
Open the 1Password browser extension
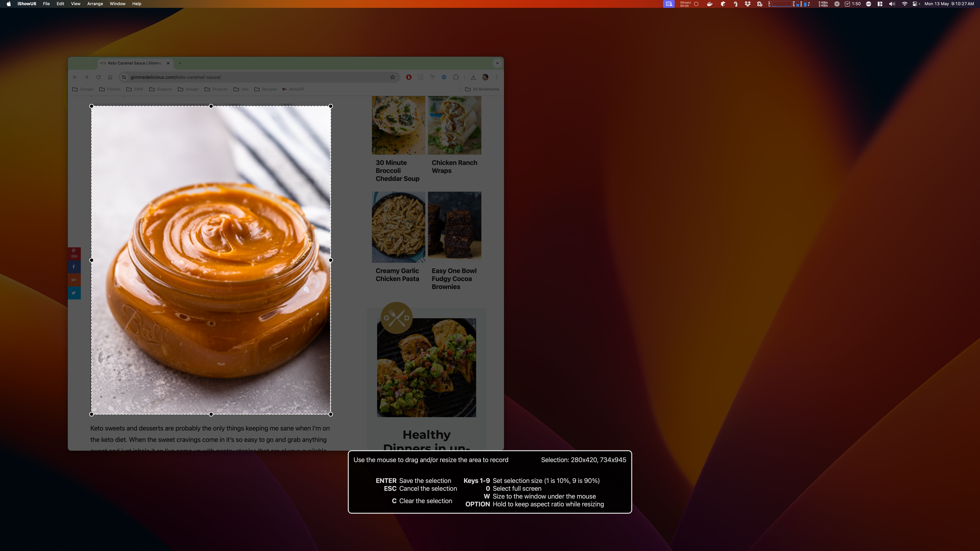click(x=444, y=77)
